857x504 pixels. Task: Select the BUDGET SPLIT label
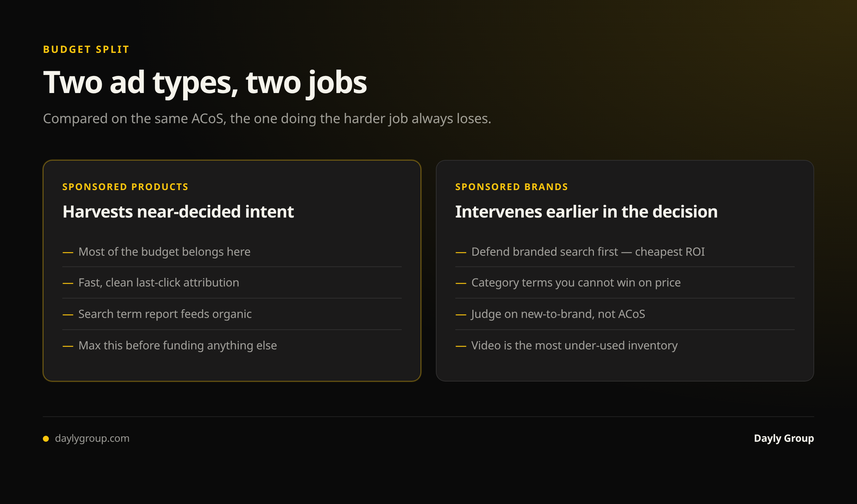(x=86, y=50)
